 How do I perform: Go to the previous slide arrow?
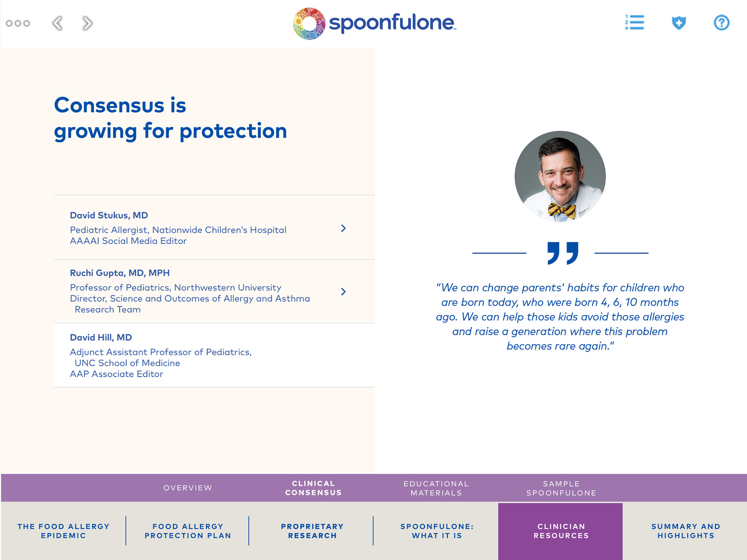[58, 23]
